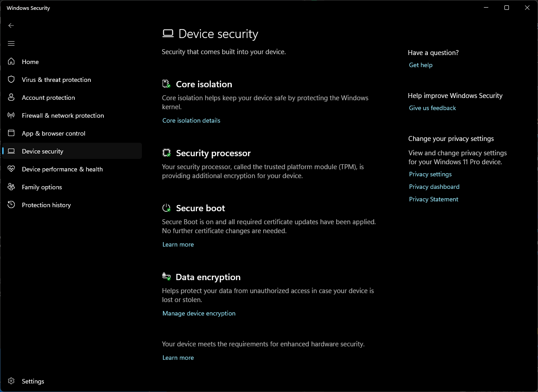Click the back arrow at top left
538x392 pixels.
[11, 26]
